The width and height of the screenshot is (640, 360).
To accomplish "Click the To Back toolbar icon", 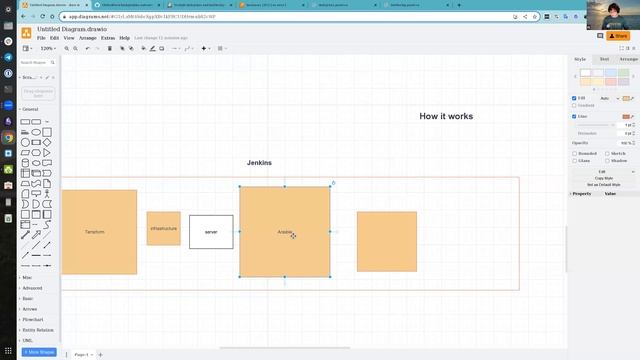I will pyautogui.click(x=131, y=49).
